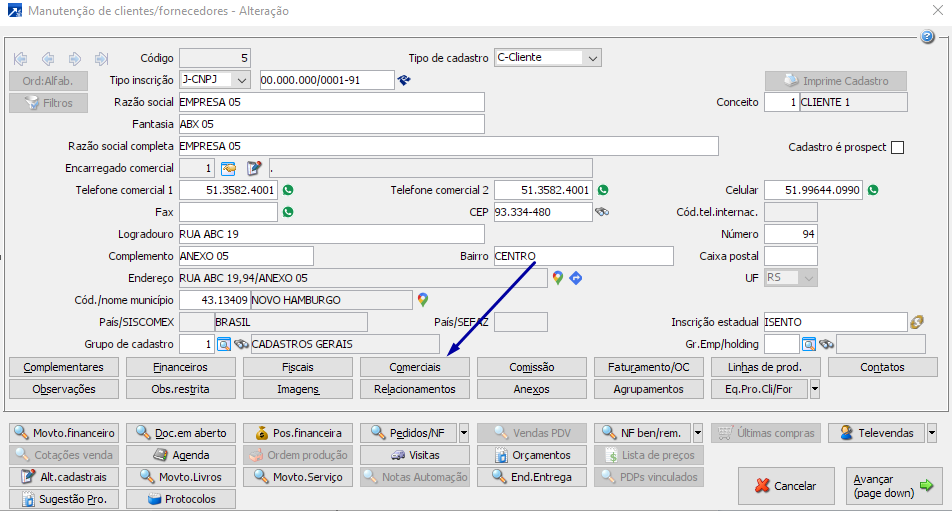The image size is (952, 511).
Task: Expand the arrow next to Eq.Pro.Cli/For
Action: pyautogui.click(x=815, y=389)
